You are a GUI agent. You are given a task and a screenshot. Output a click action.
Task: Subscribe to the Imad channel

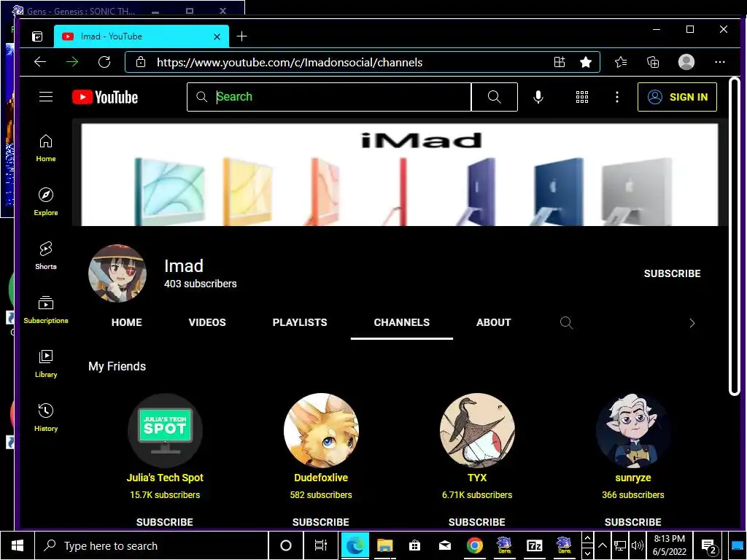pyautogui.click(x=672, y=273)
